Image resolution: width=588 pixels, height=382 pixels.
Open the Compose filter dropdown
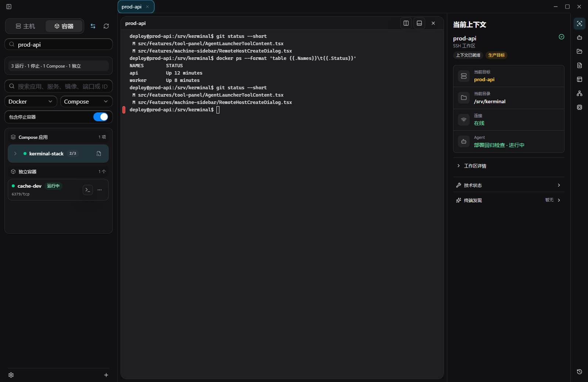pyautogui.click(x=86, y=101)
